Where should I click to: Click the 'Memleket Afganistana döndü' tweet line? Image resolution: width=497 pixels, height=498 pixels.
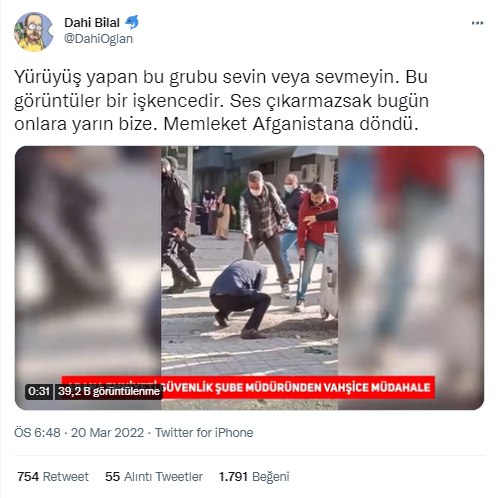click(x=291, y=124)
